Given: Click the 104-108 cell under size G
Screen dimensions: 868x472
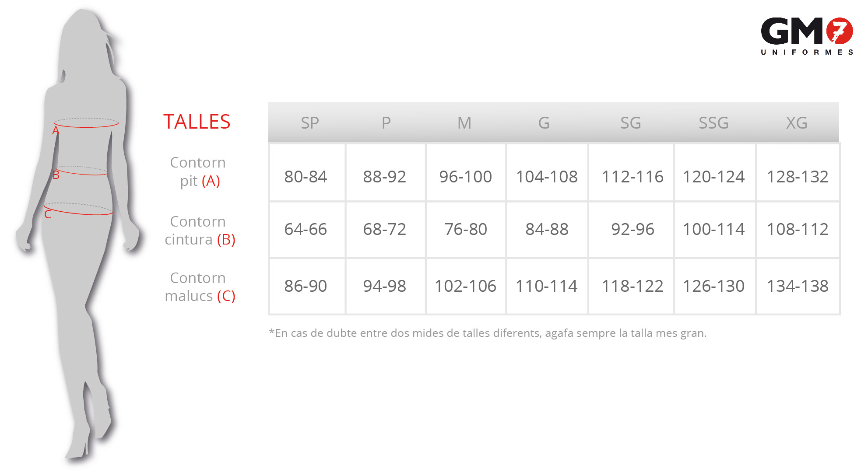Looking at the screenshot, I should pos(547,177).
